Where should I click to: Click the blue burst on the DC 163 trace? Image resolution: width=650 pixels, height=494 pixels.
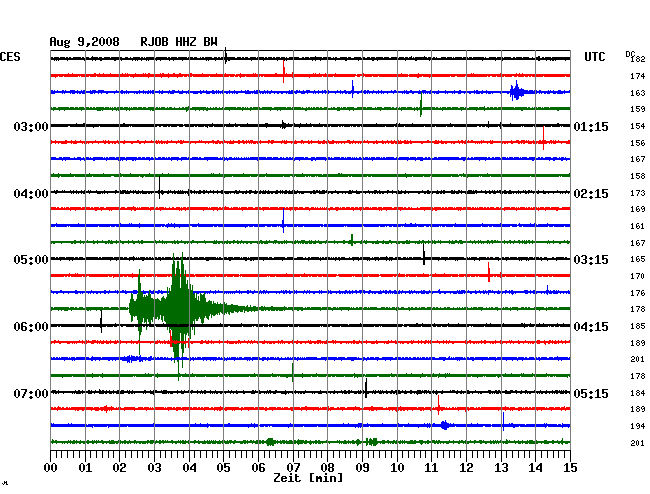517,92
